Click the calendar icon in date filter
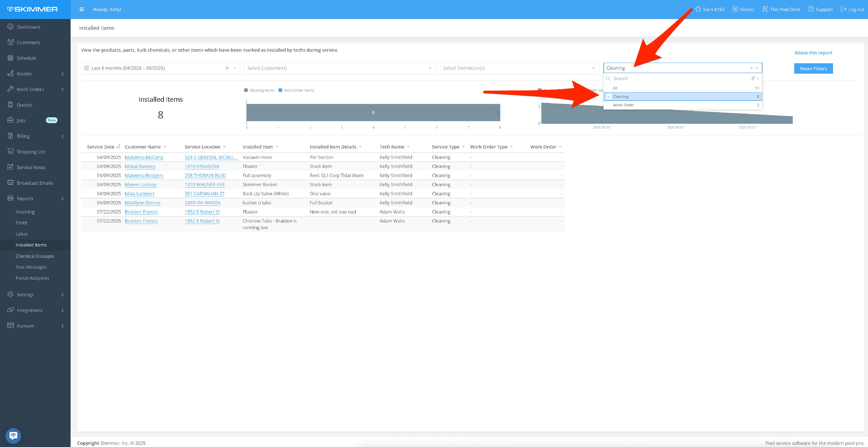 pos(87,68)
